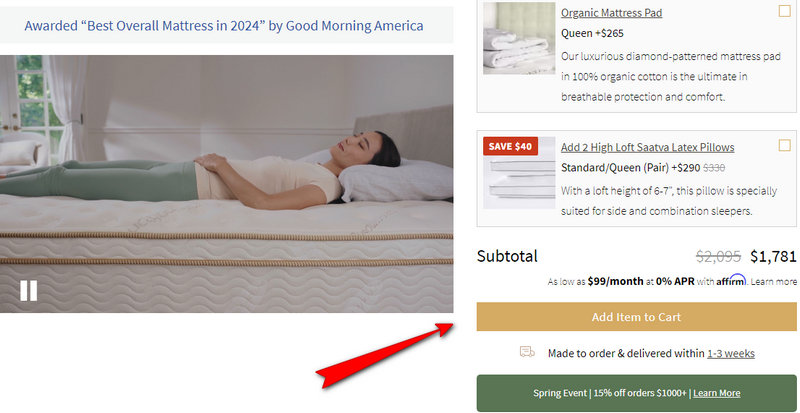The height and width of the screenshot is (413, 800).
Task: Click the $1,781 subtotal price
Action: point(773,256)
